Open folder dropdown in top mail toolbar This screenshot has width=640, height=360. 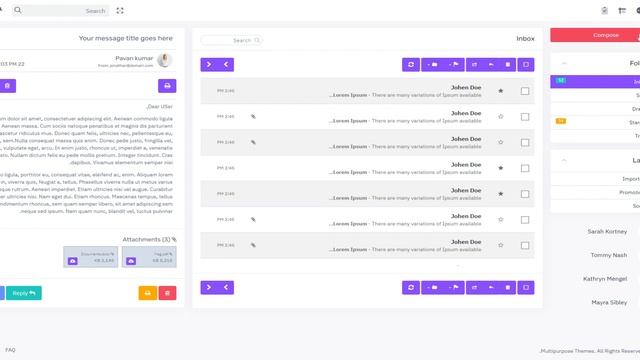click(x=432, y=64)
